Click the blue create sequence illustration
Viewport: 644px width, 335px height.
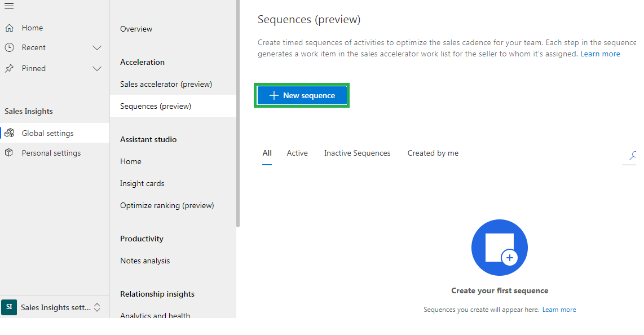(500, 248)
